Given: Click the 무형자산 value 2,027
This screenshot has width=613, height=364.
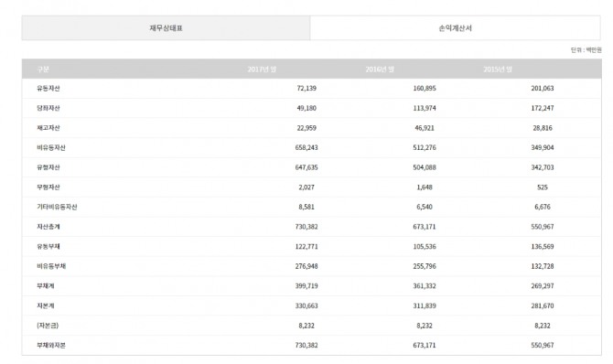Looking at the screenshot, I should [306, 187].
